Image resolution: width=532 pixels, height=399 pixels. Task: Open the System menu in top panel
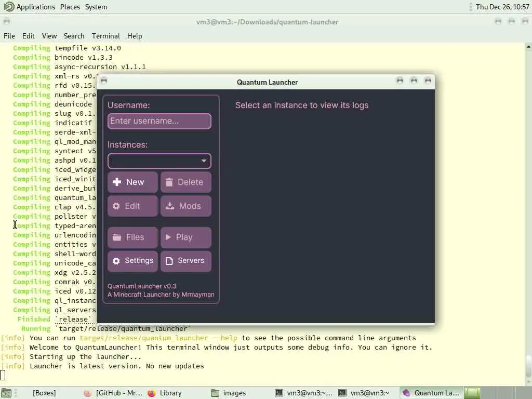point(96,7)
